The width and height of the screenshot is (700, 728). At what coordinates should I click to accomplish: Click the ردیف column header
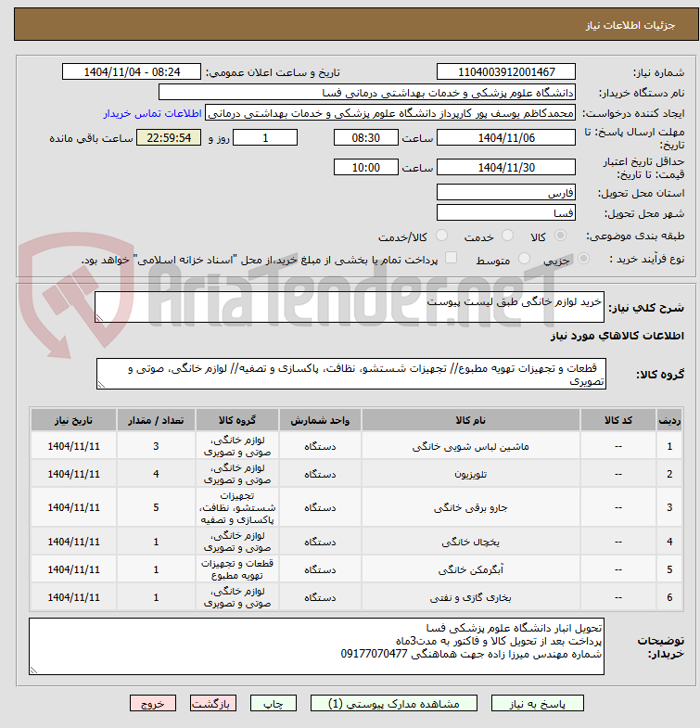pyautogui.click(x=669, y=420)
